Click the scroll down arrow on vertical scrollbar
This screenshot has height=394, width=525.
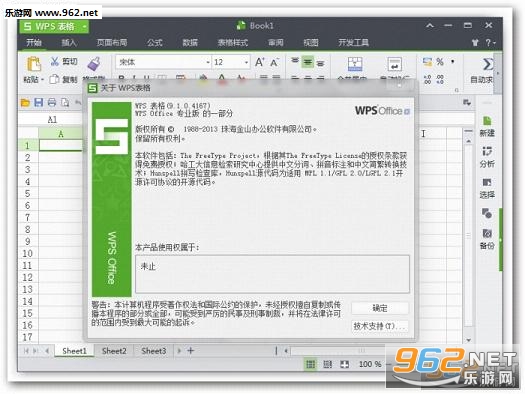pos(469,340)
